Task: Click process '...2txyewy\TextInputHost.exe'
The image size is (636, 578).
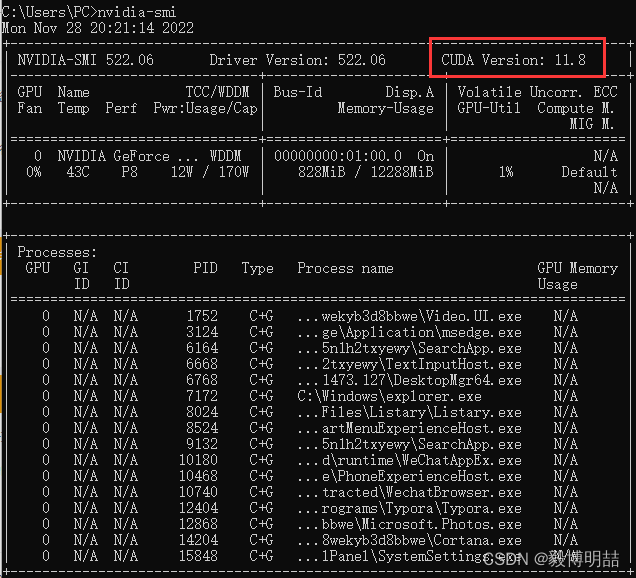Action: (409, 364)
